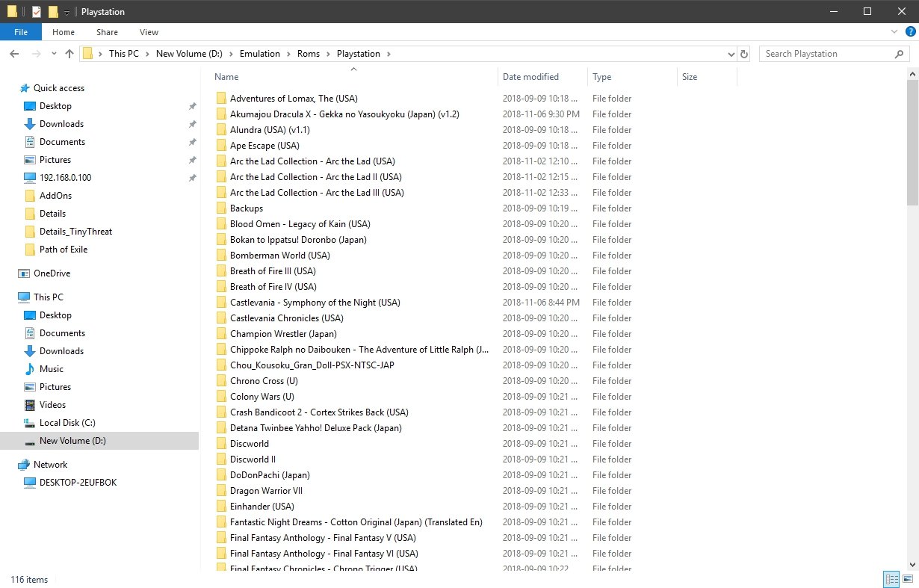Open Customize Quick Access Toolbar dropdown

pyautogui.click(x=67, y=13)
